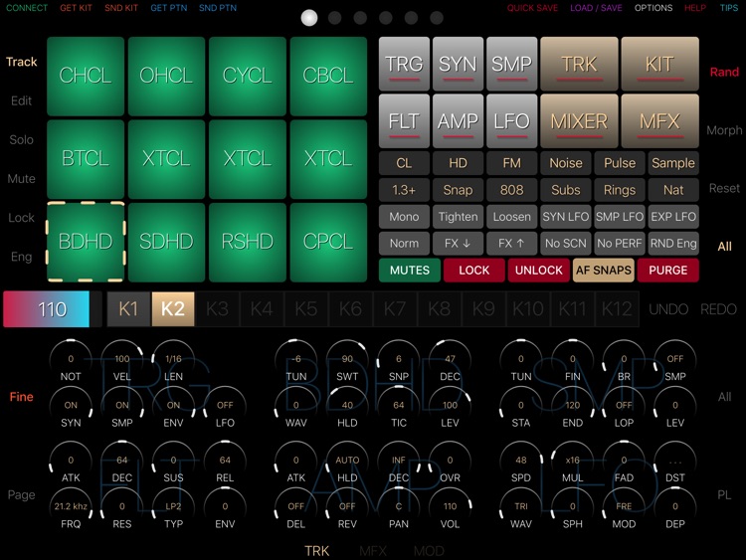746x560 pixels.
Task: Toggle the TRG randomize section
Action: coord(404,64)
